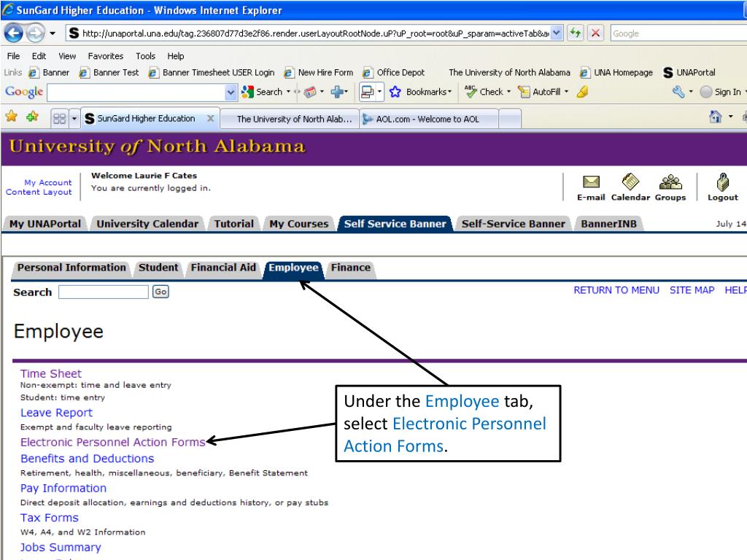747x560 pixels.
Task: Click the Quick Tabs grid icon
Action: point(60,118)
